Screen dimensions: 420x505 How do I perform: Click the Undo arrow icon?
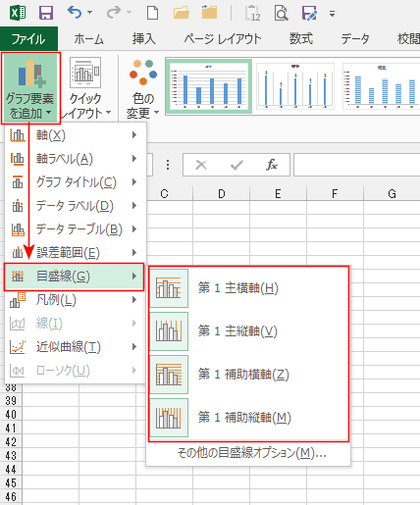click(75, 13)
